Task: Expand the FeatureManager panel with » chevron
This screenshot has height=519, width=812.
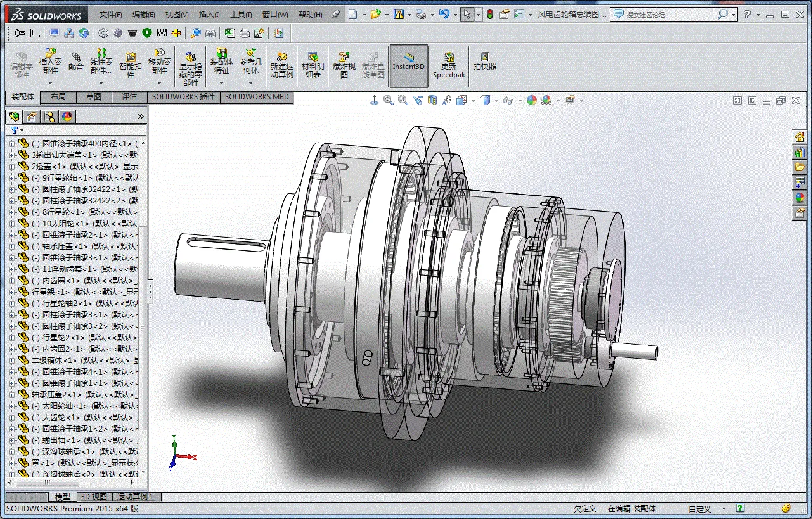Action: [x=141, y=117]
